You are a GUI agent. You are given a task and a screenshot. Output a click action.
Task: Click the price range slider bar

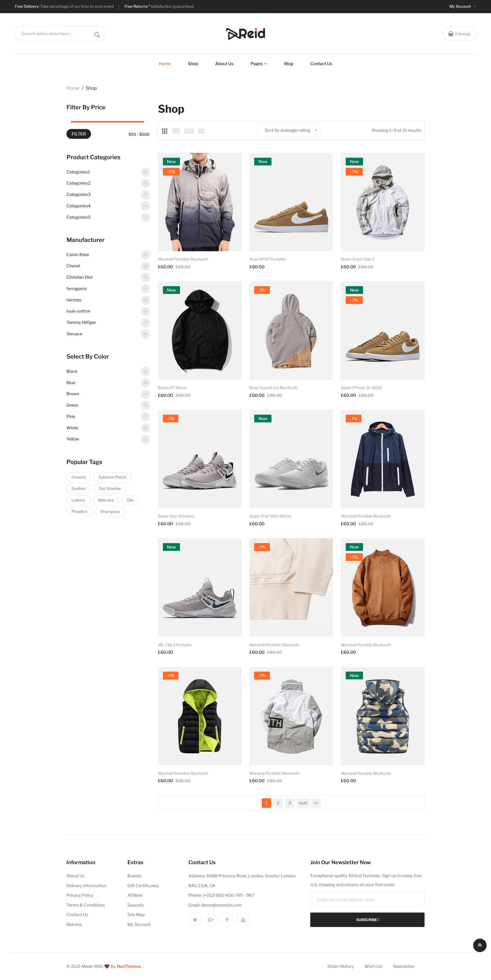107,122
